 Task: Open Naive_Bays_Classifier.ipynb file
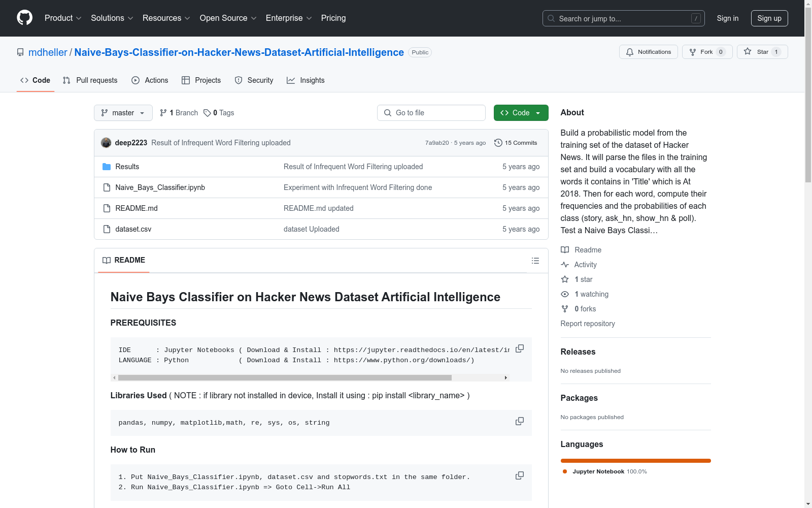160,187
